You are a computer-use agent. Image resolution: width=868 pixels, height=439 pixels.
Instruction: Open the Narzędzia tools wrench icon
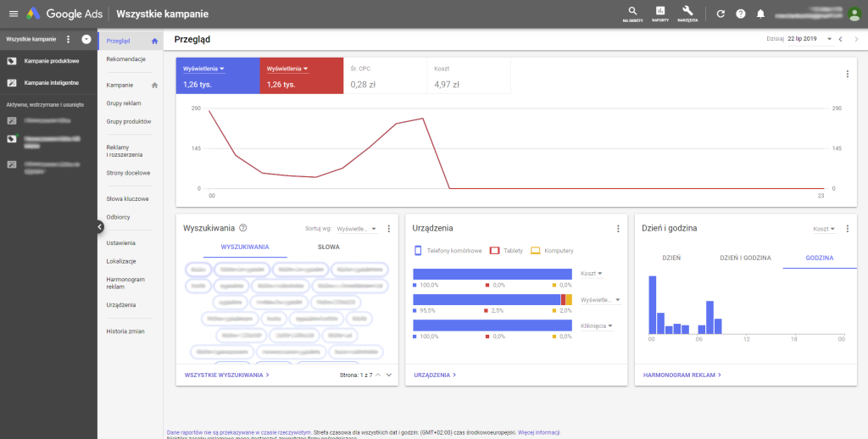pos(687,12)
